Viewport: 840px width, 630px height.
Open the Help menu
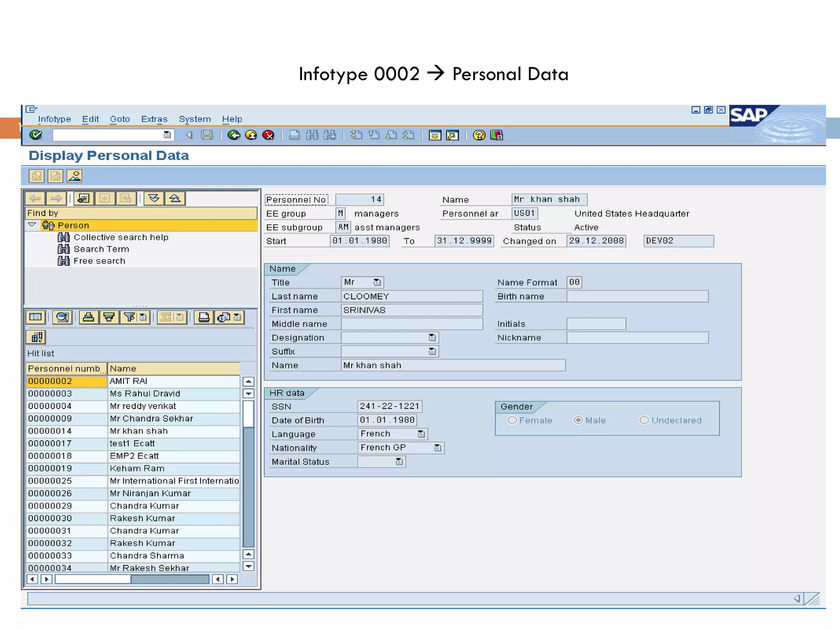[232, 119]
